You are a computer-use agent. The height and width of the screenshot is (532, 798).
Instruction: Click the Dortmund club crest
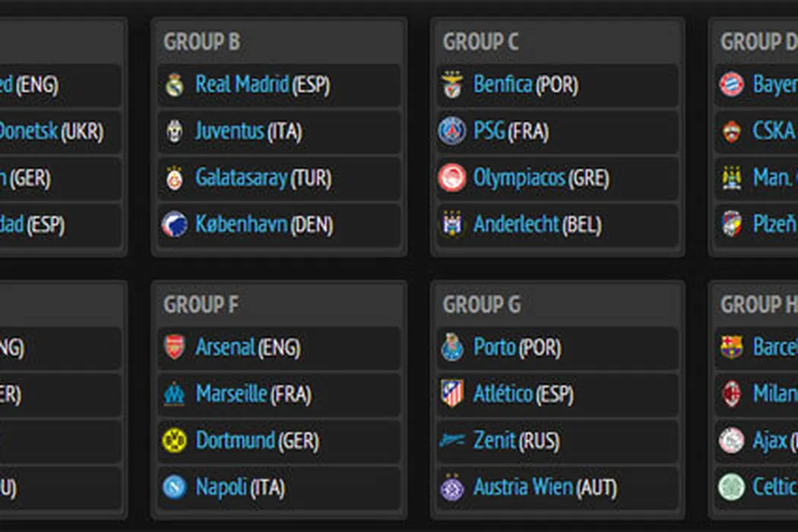tap(175, 441)
